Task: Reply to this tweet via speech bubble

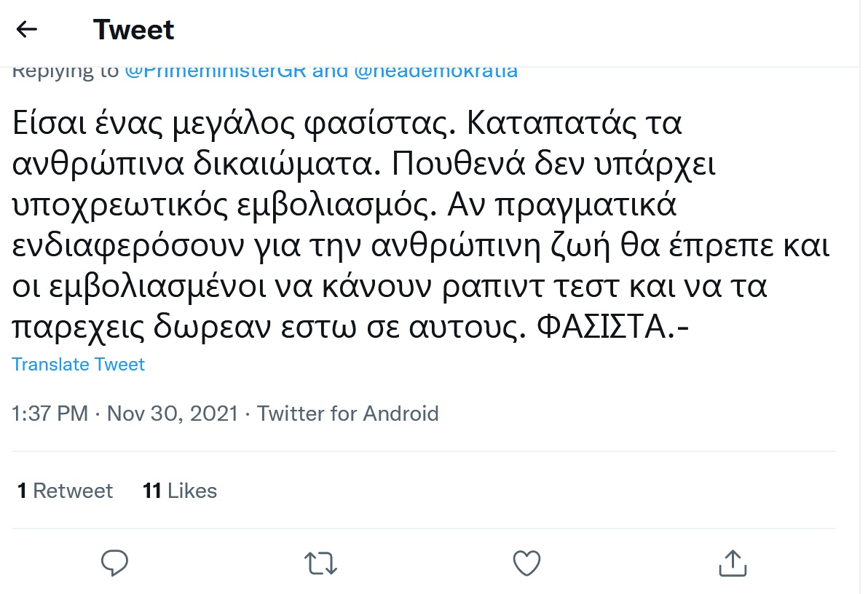Action: click(114, 563)
